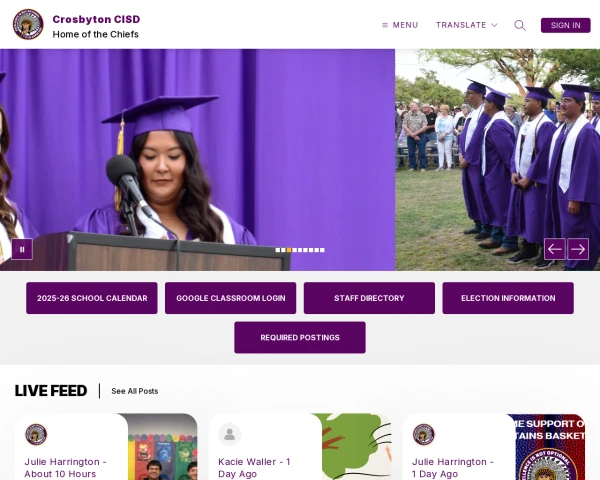
Task: Open the 2025-26 School Calendar
Action: click(92, 298)
